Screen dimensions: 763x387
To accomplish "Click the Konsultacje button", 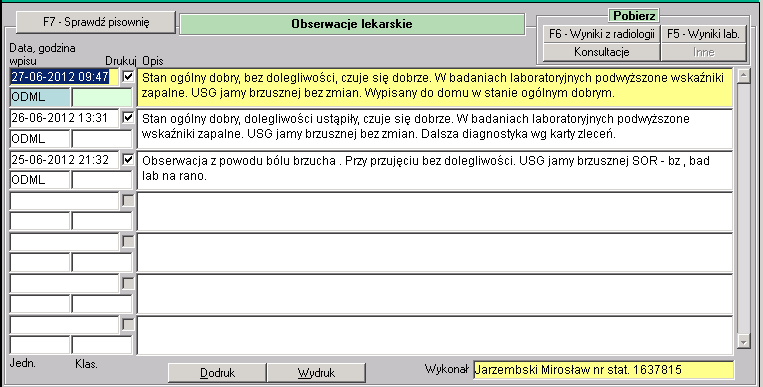I will [x=601, y=52].
